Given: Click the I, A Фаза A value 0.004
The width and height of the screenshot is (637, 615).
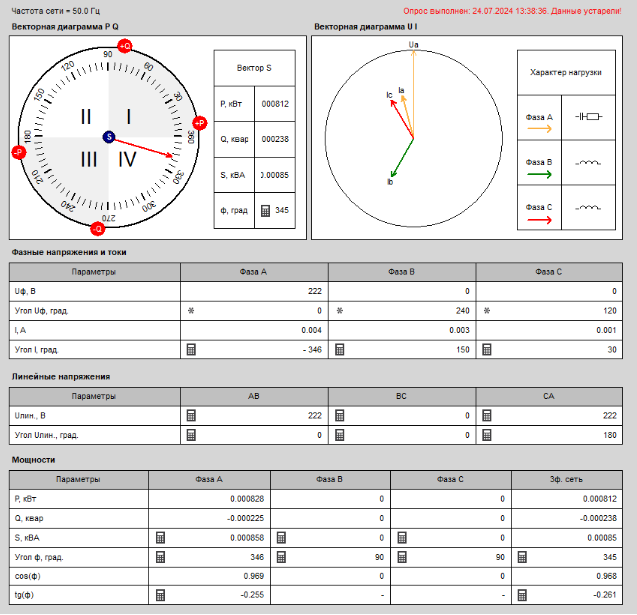Looking at the screenshot, I should coord(312,330).
